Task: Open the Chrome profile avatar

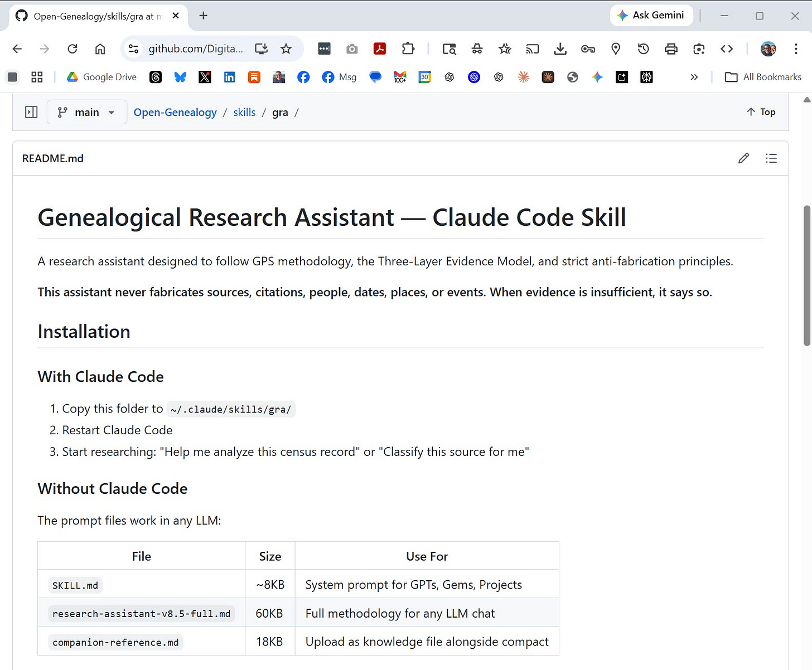Action: [x=768, y=49]
